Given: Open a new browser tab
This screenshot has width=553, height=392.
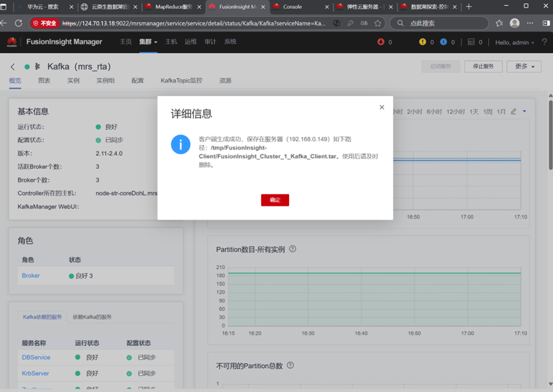Looking at the screenshot, I should tap(469, 6).
